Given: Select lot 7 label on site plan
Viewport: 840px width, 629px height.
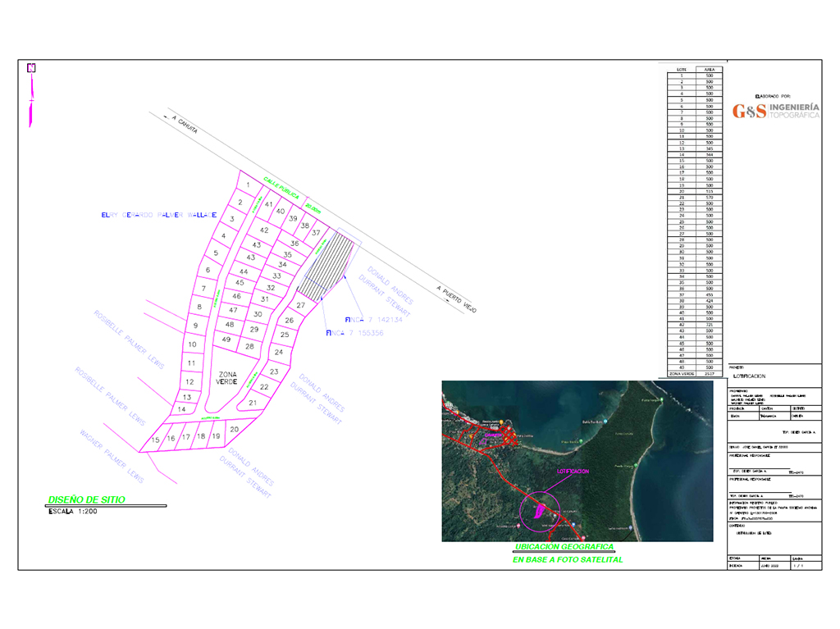Looking at the screenshot, I should pyautogui.click(x=203, y=288).
